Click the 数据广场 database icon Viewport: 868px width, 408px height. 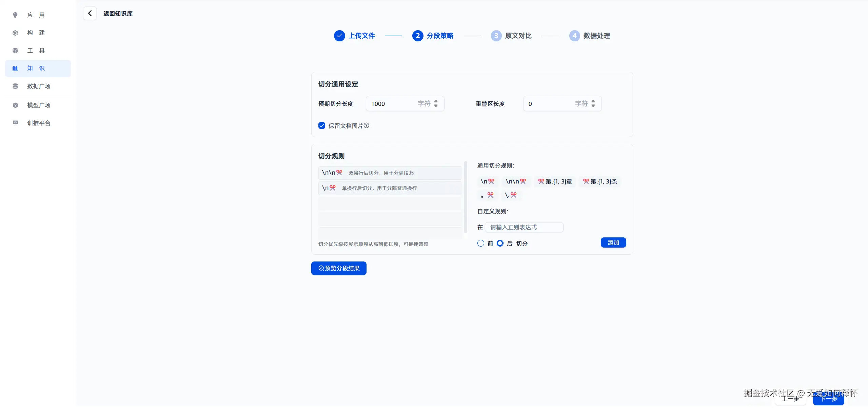15,86
